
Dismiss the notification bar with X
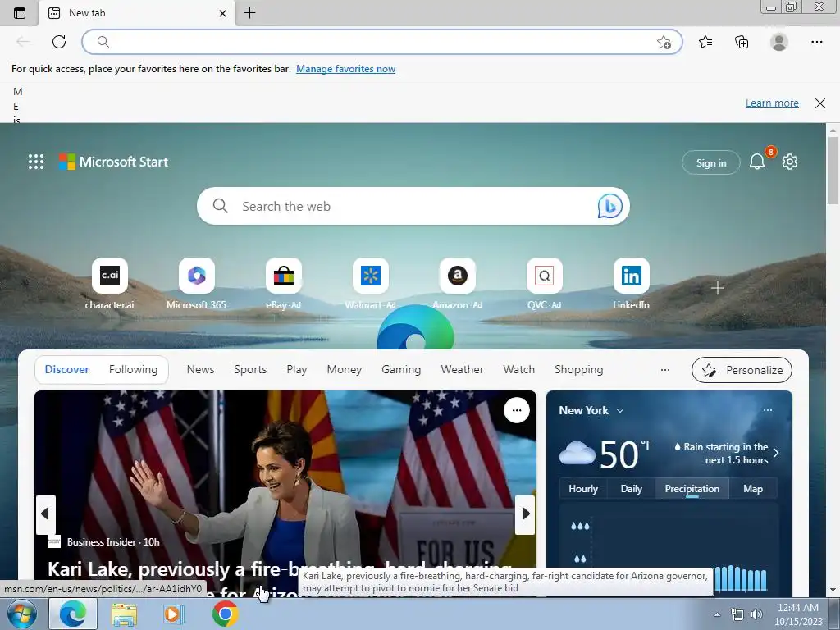point(820,103)
